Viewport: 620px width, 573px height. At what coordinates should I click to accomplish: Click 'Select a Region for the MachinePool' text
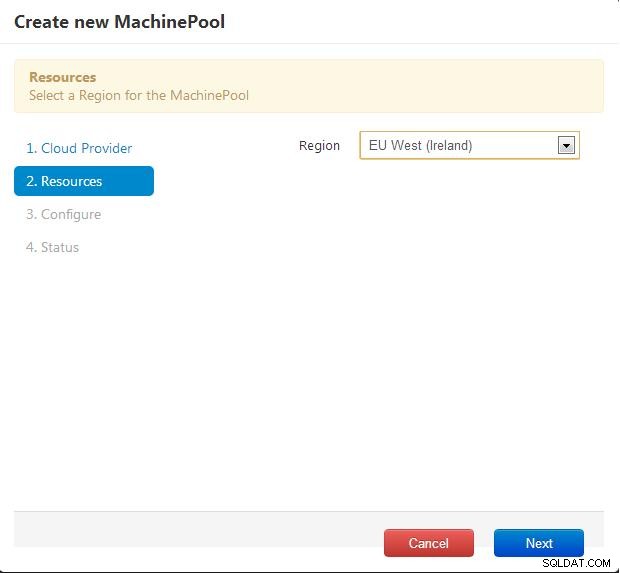point(139,95)
